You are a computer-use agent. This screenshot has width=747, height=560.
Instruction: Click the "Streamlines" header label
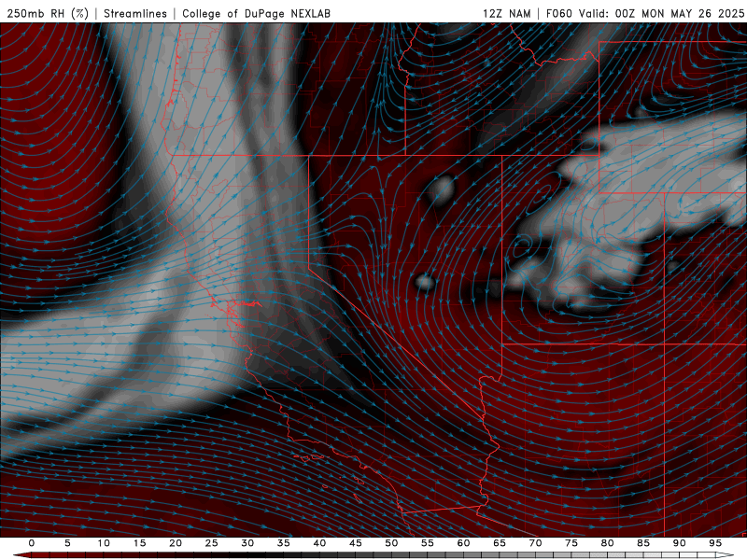pyautogui.click(x=135, y=13)
